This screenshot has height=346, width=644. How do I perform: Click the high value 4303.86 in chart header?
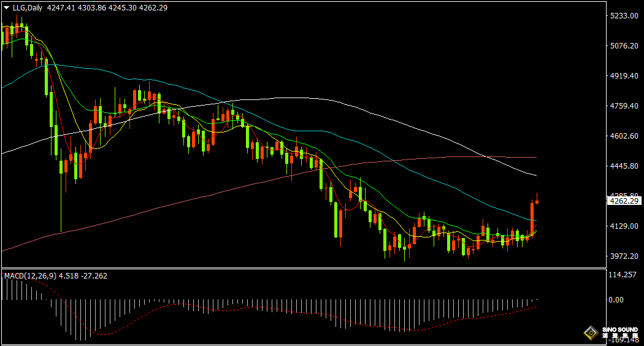coord(91,8)
